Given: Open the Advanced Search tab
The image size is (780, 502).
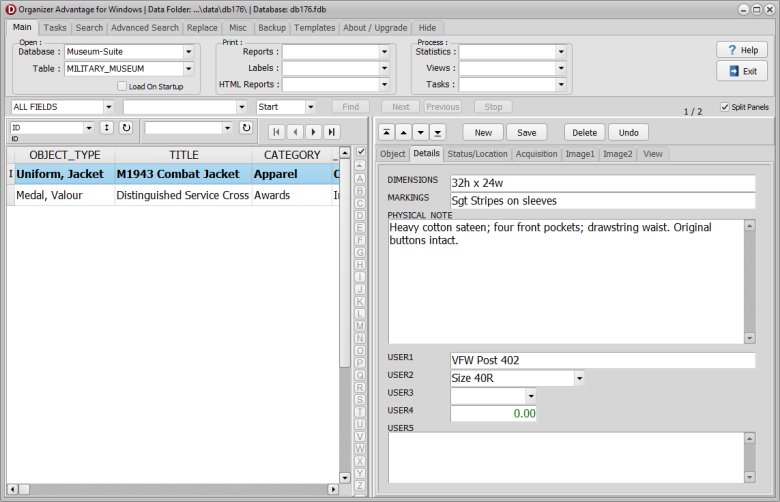Looking at the screenshot, I should [x=145, y=28].
